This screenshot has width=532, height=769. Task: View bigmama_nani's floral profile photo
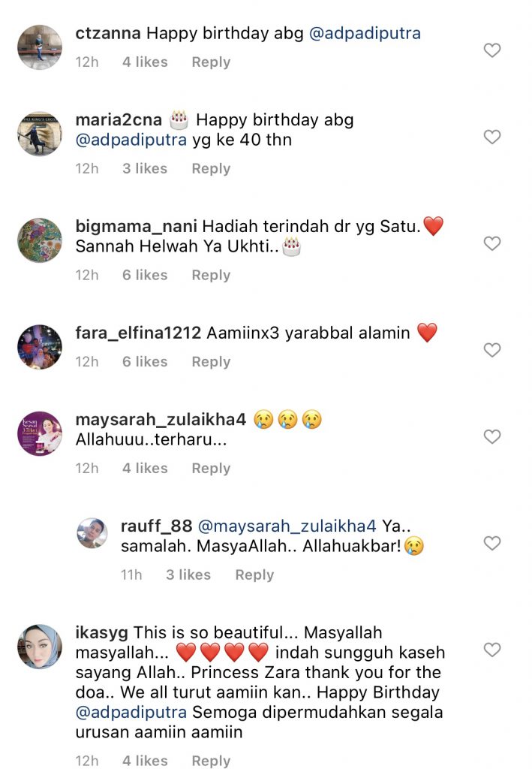click(40, 240)
